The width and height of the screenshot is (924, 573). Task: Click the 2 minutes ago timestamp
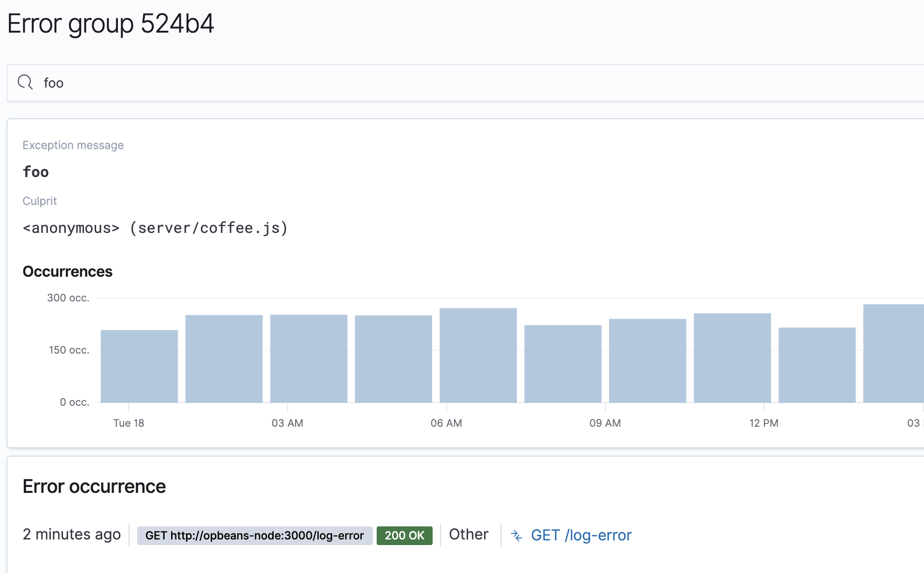72,534
